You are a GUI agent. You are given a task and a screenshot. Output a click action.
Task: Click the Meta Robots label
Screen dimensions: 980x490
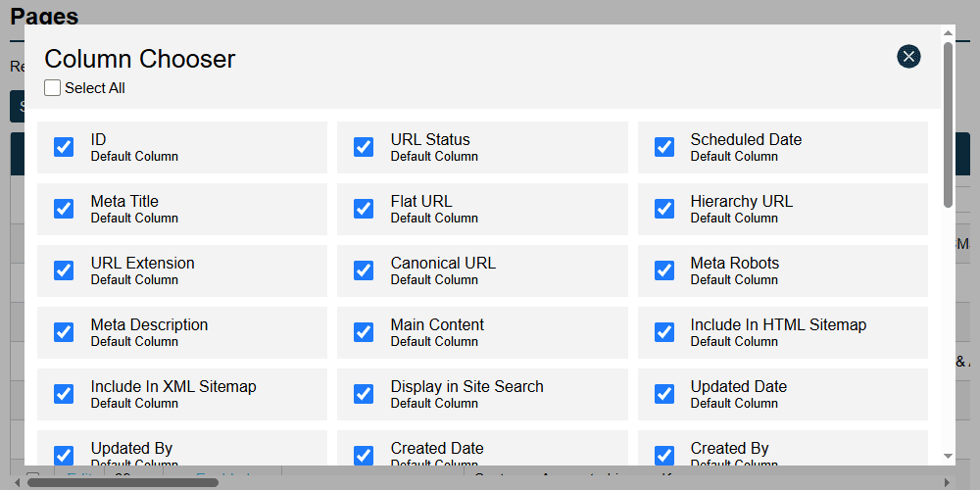point(734,263)
